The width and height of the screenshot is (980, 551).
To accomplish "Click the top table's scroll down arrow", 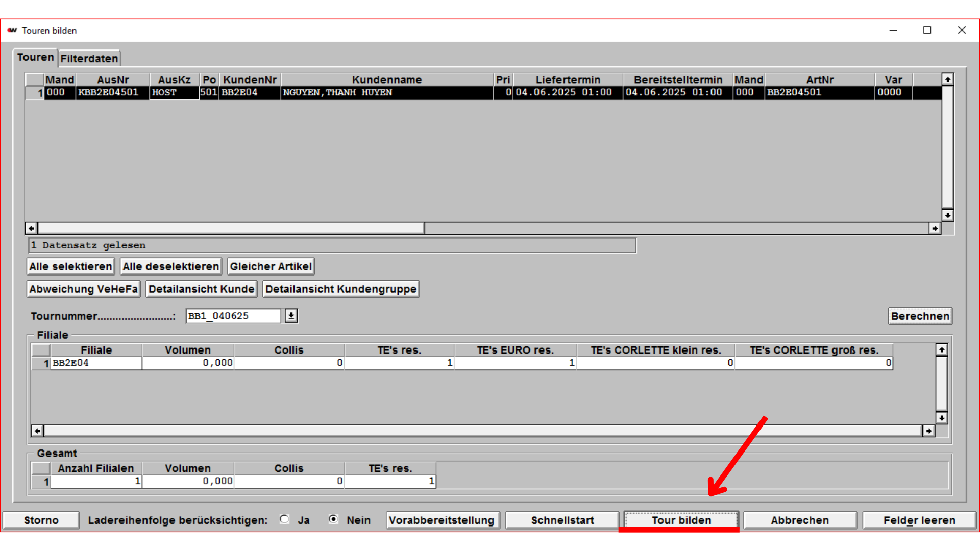I will [x=947, y=215].
